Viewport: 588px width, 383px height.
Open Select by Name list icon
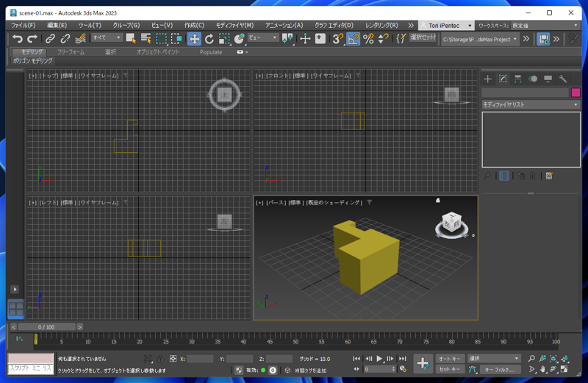point(146,39)
